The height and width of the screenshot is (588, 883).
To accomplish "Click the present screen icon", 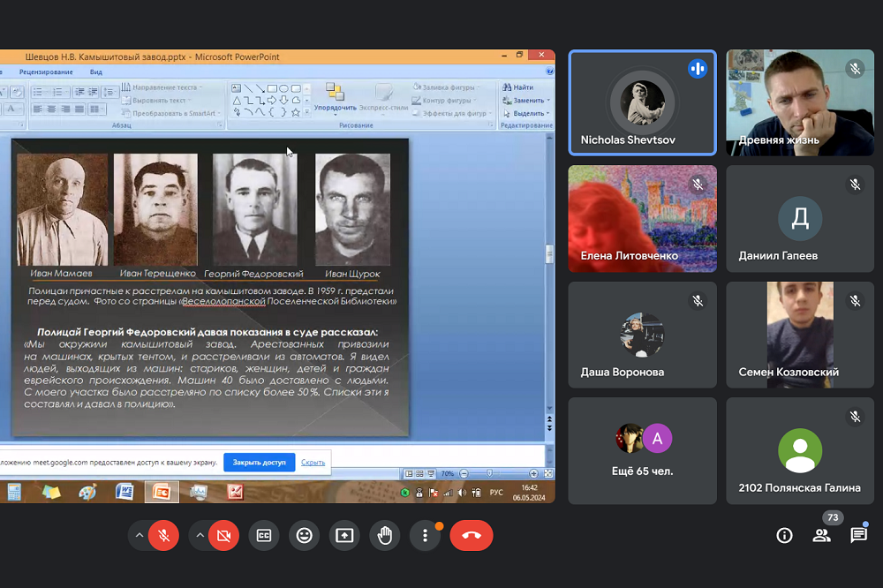I will coord(344,535).
